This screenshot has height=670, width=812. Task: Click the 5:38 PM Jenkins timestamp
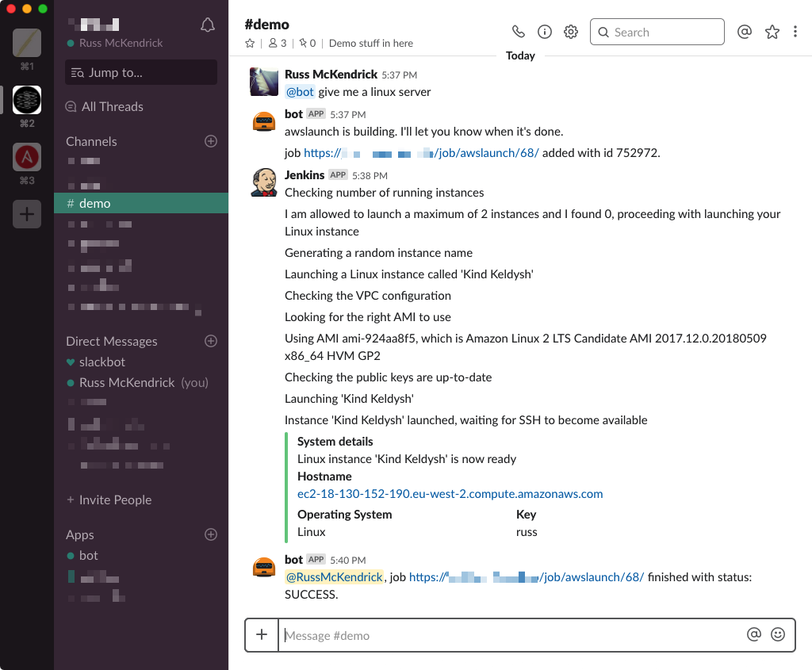click(370, 175)
